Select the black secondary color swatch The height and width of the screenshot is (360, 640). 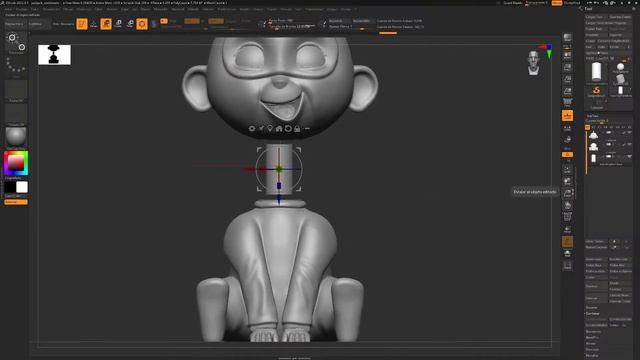(10, 187)
